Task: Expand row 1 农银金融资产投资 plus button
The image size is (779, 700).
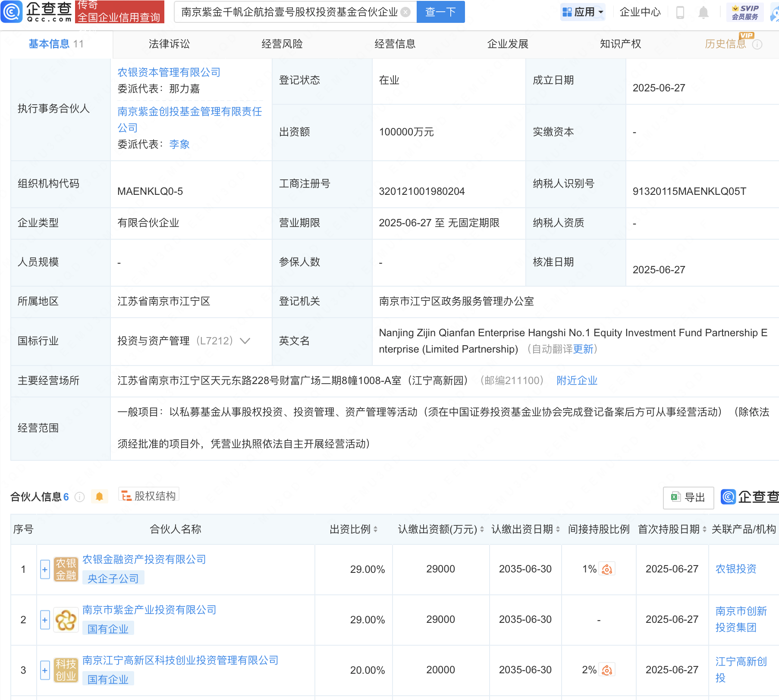Action: [x=45, y=569]
